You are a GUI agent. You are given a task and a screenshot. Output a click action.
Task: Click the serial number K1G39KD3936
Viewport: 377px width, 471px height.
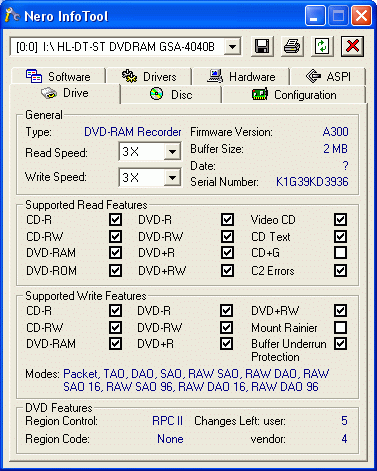click(x=312, y=182)
